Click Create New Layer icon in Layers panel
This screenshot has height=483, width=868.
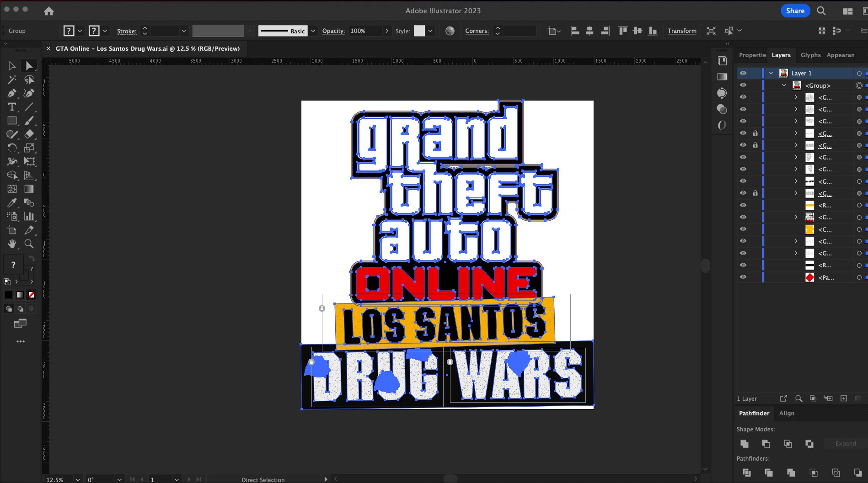(844, 398)
